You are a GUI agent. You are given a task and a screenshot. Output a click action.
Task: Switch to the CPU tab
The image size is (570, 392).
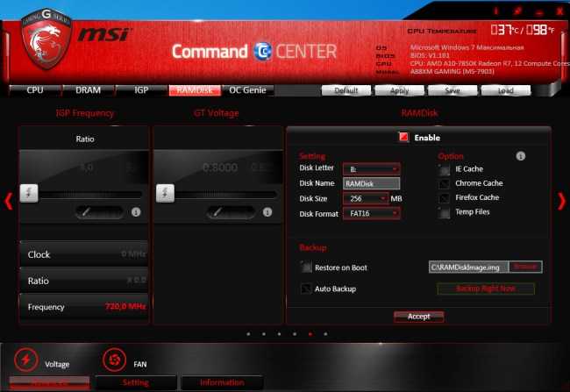click(35, 90)
